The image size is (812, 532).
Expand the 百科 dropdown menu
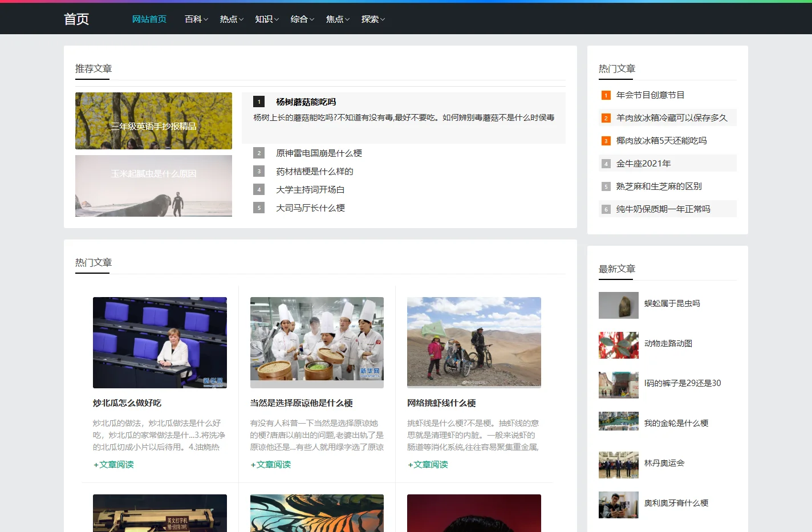(196, 19)
